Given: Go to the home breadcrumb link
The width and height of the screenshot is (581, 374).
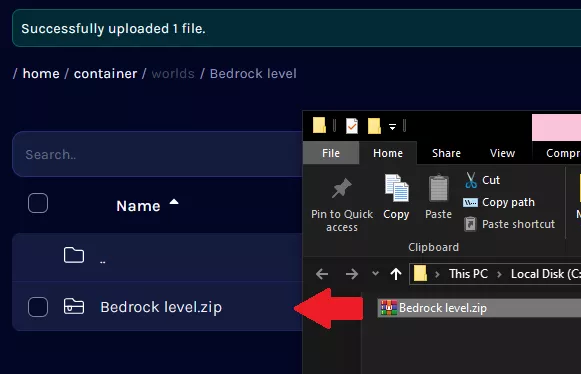Looking at the screenshot, I should coord(41,73).
